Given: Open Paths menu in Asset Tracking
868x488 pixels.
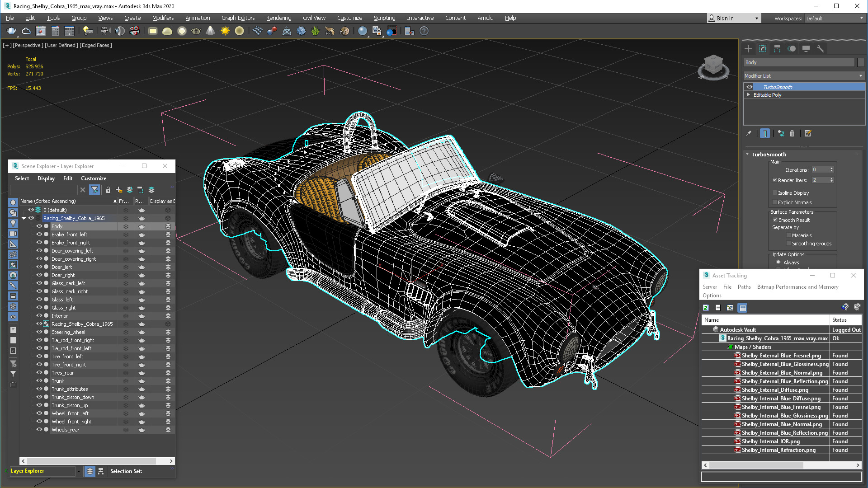Looking at the screenshot, I should pyautogui.click(x=744, y=287).
